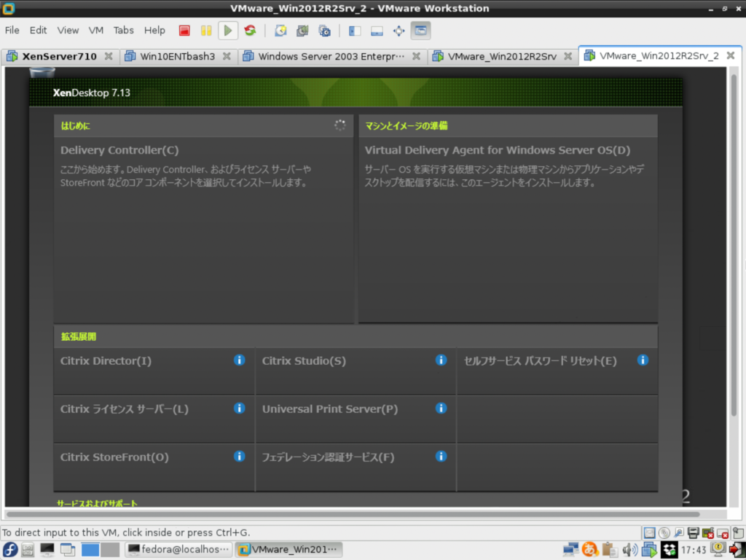Open the volume speaker tray icon
This screenshot has width=746, height=560.
tap(629, 550)
